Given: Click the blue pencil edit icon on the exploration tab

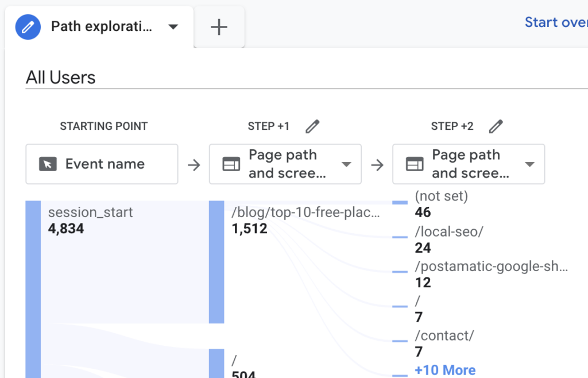Looking at the screenshot, I should [x=27, y=26].
